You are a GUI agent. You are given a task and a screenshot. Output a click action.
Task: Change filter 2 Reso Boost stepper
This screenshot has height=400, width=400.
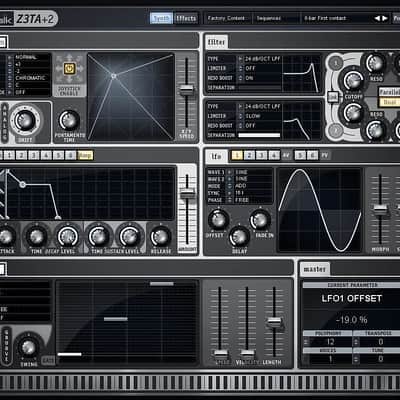pos(240,126)
